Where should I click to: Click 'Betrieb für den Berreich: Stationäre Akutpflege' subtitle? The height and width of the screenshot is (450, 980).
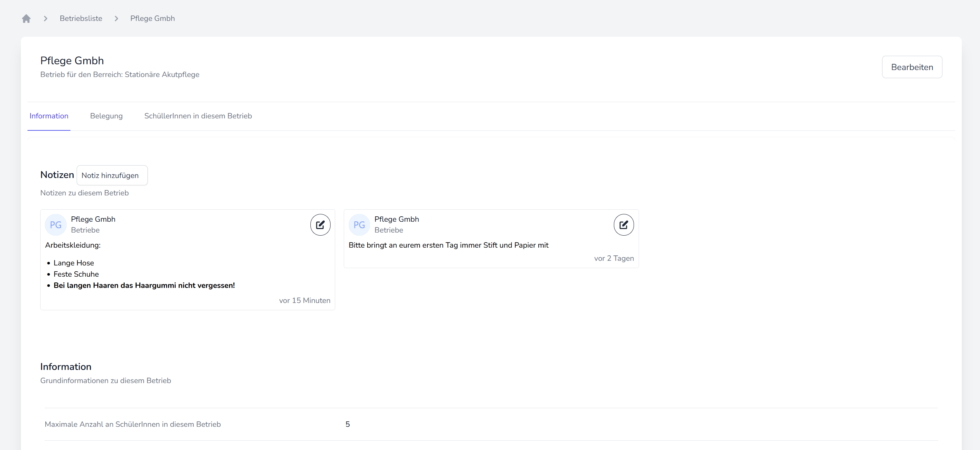coord(120,75)
